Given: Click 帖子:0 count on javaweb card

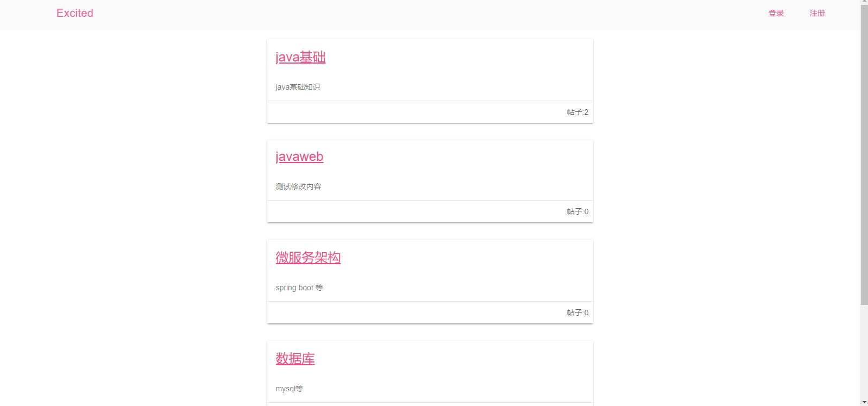Looking at the screenshot, I should click(x=577, y=211).
